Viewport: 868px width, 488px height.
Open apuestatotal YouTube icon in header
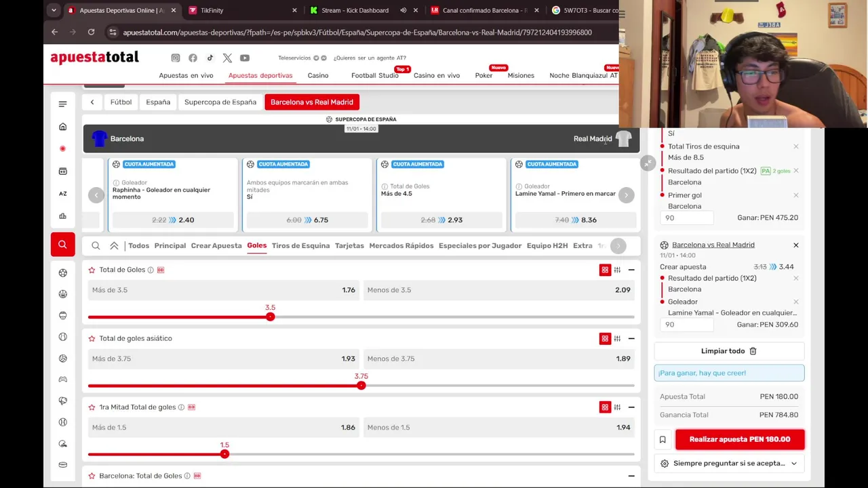click(245, 58)
